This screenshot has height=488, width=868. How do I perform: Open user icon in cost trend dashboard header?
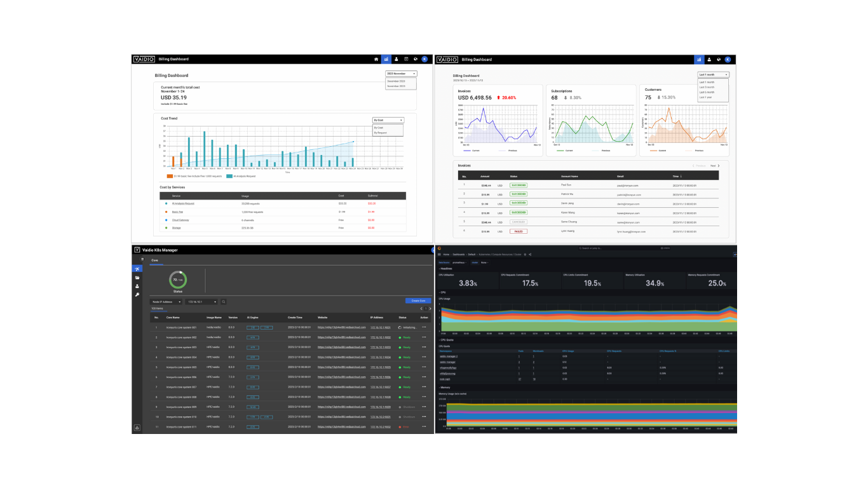click(x=396, y=59)
